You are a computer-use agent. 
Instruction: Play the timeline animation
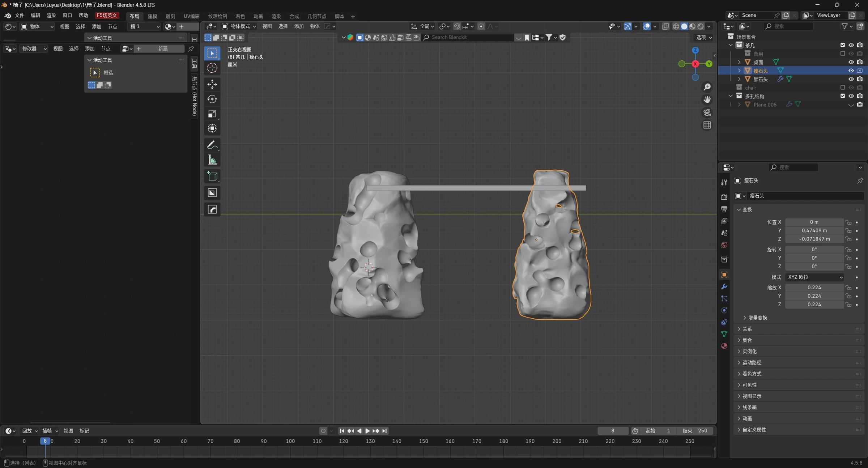(x=367, y=431)
